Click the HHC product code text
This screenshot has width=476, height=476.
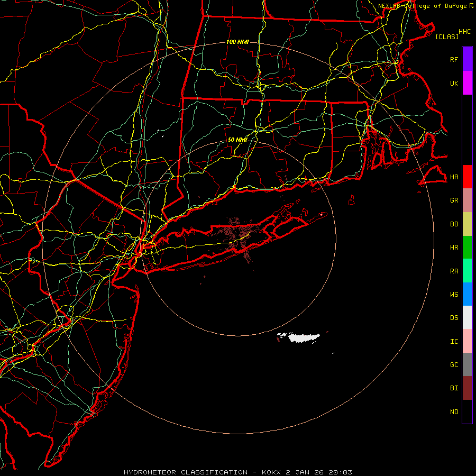(x=464, y=32)
